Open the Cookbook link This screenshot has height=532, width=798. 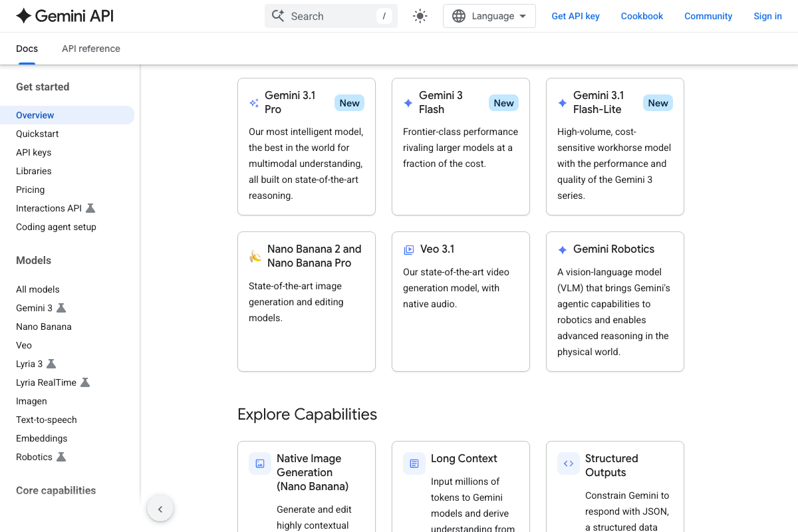click(x=642, y=16)
